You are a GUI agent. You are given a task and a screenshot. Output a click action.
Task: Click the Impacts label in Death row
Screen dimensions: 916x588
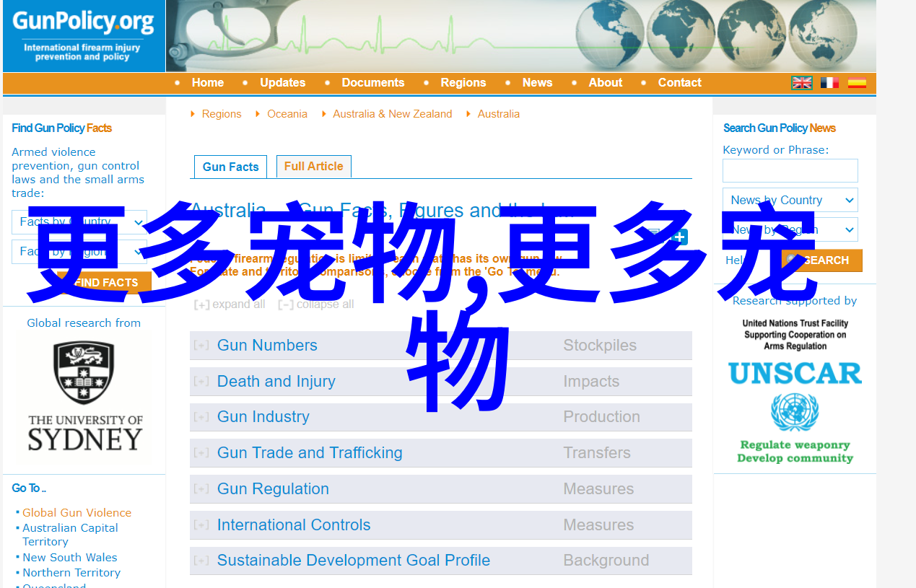tap(591, 382)
